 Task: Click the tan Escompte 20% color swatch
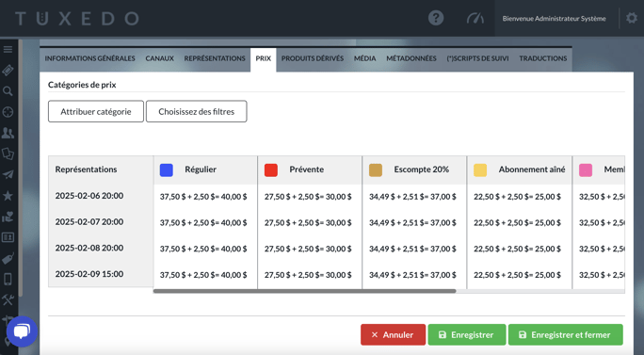[x=376, y=170]
